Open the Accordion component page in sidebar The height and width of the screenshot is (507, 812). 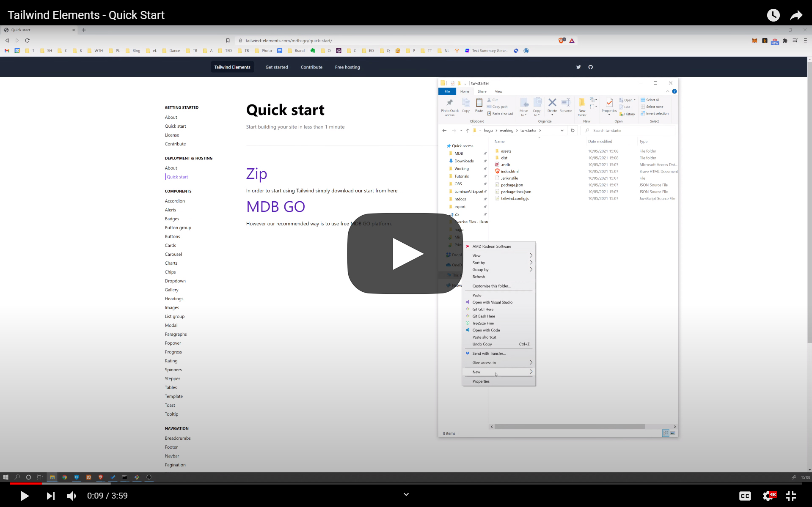175,201
